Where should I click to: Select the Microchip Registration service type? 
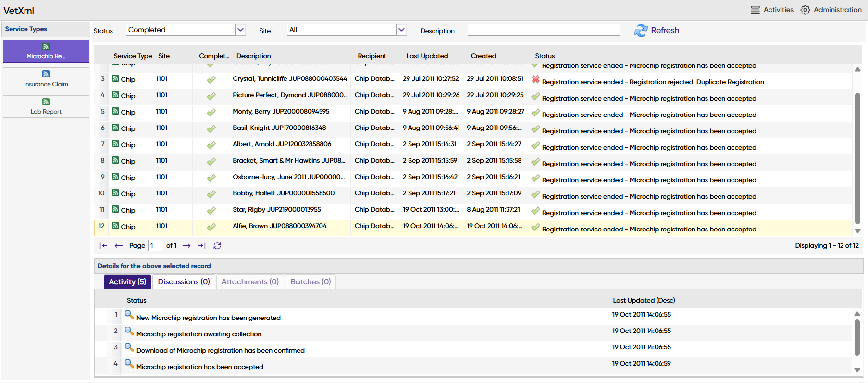pyautogui.click(x=46, y=51)
